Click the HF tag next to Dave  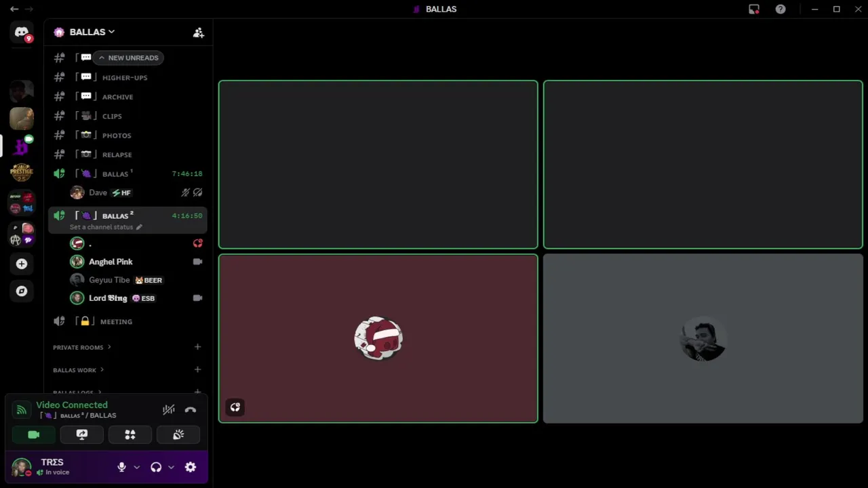122,192
